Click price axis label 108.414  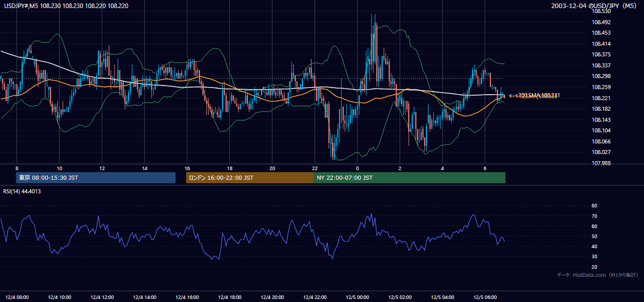point(600,44)
